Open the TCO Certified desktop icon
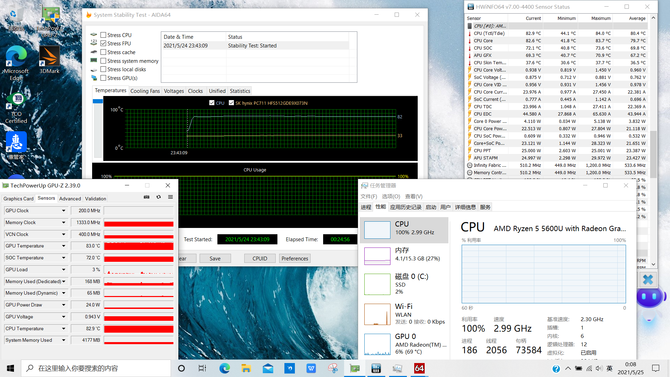 [16, 109]
